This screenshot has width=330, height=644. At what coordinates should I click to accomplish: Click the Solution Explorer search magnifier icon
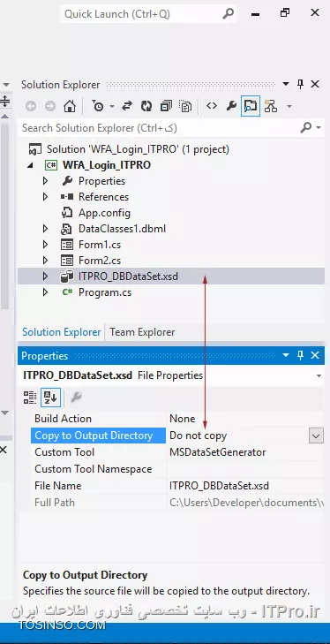[306, 128]
